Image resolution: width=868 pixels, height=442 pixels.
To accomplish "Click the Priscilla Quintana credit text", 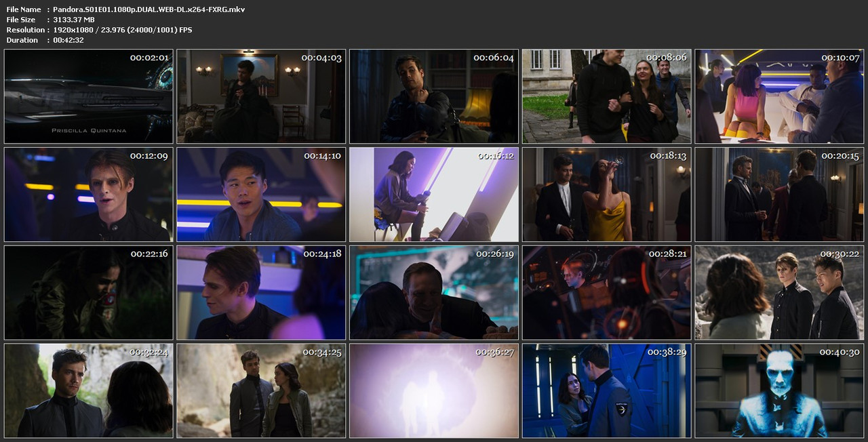I will [88, 130].
